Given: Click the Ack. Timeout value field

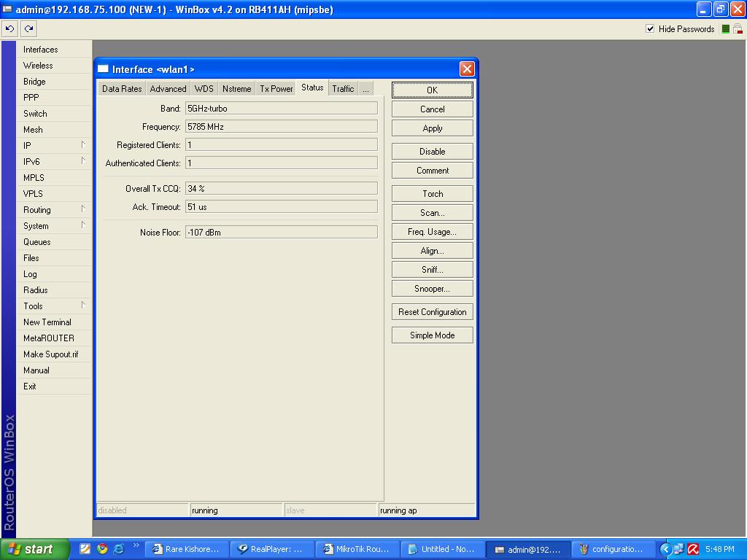Looking at the screenshot, I should [x=281, y=206].
